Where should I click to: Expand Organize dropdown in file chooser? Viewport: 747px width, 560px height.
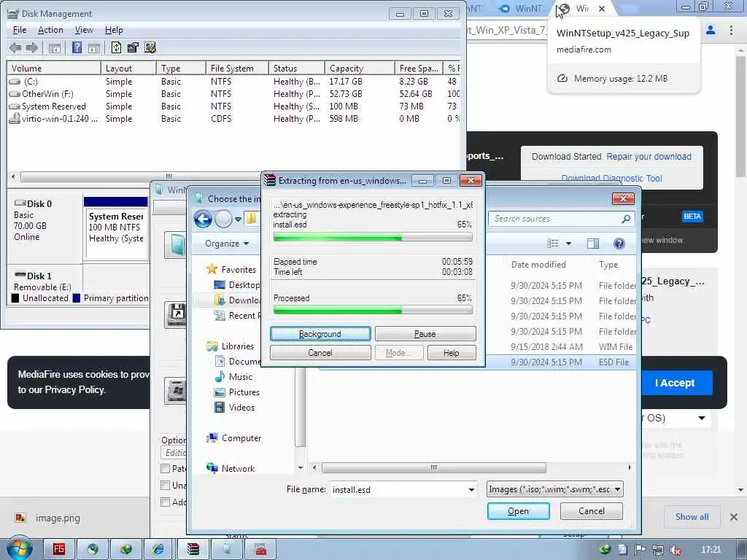227,244
